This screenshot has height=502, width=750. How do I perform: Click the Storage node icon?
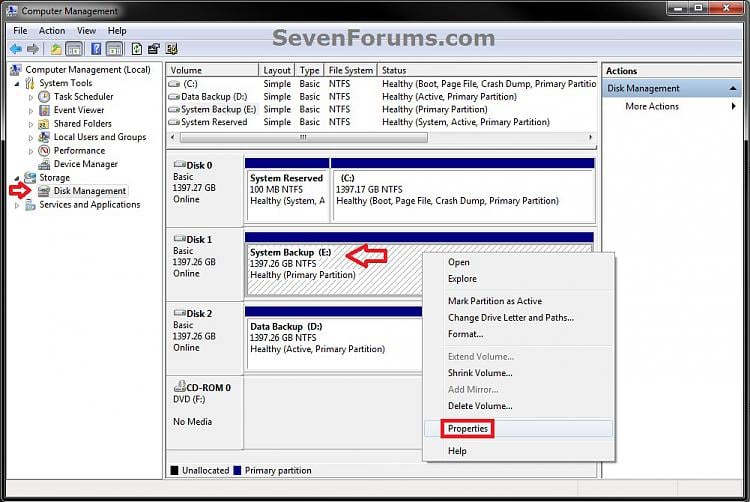(30, 178)
